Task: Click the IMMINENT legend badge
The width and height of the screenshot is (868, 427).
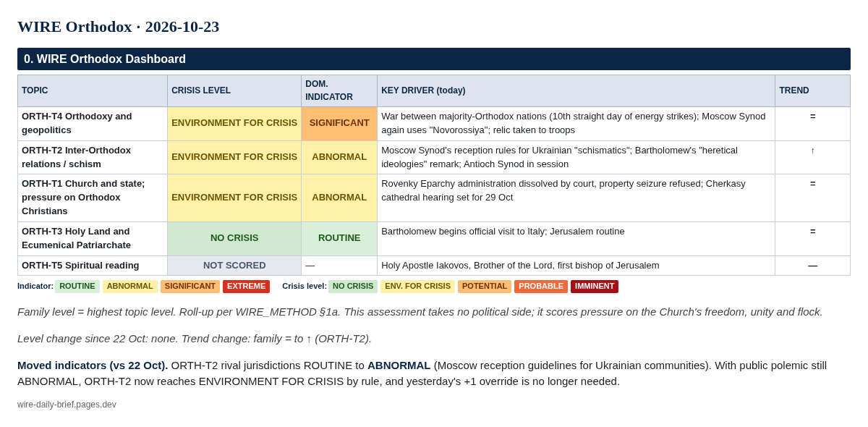Action: click(x=595, y=287)
